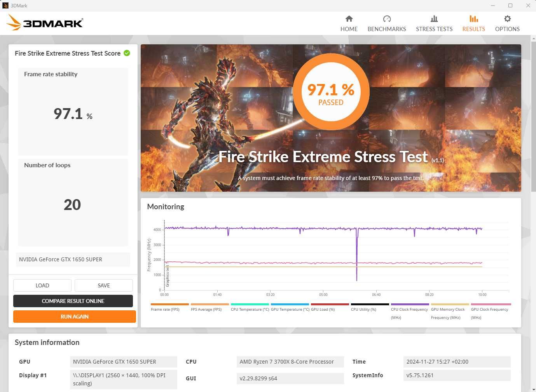
Task: Close the 3DMark window
Action: [528, 5]
